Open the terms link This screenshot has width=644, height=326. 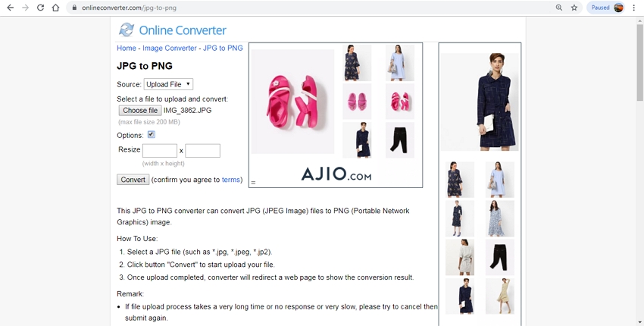[231, 180]
